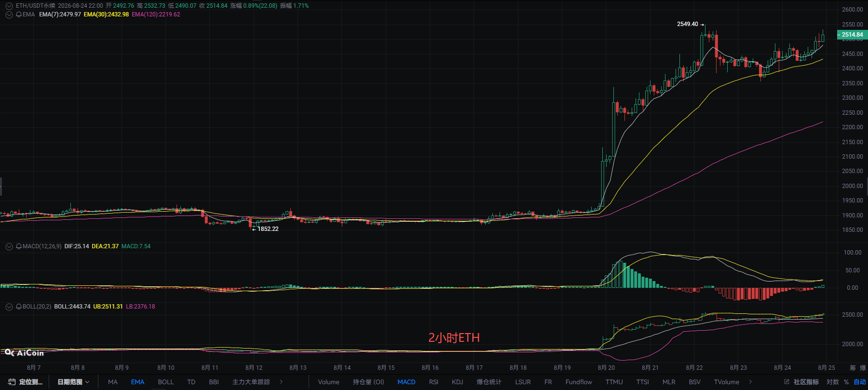Toggle the 主力大单跟踪 indicator
This screenshot has width=868, height=390.
coord(251,382)
